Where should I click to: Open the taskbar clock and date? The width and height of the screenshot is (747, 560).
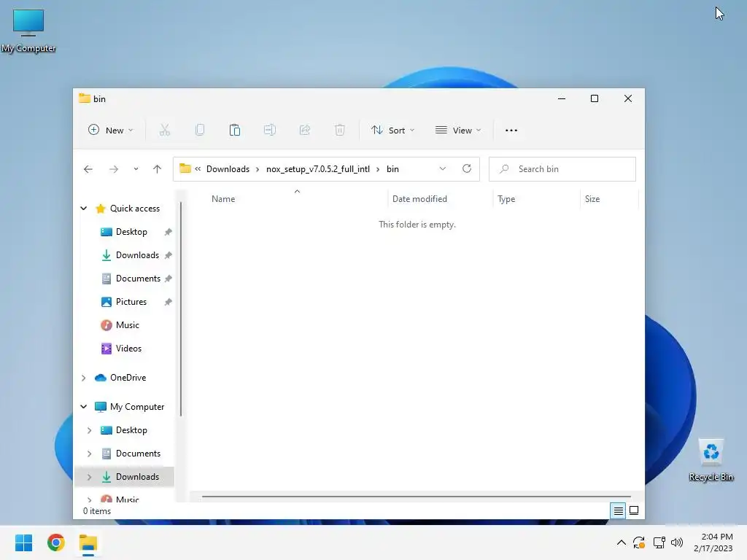click(x=713, y=542)
